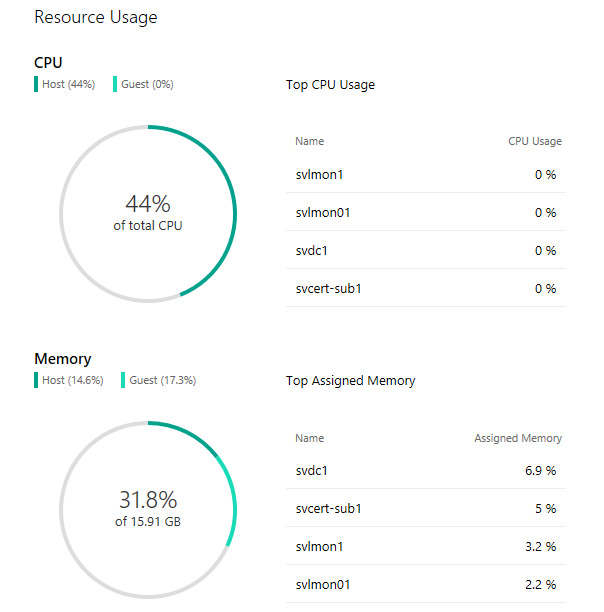Click the CPU Guest legend color swatch
Viewport: 604px width, 612px height.
click(115, 84)
